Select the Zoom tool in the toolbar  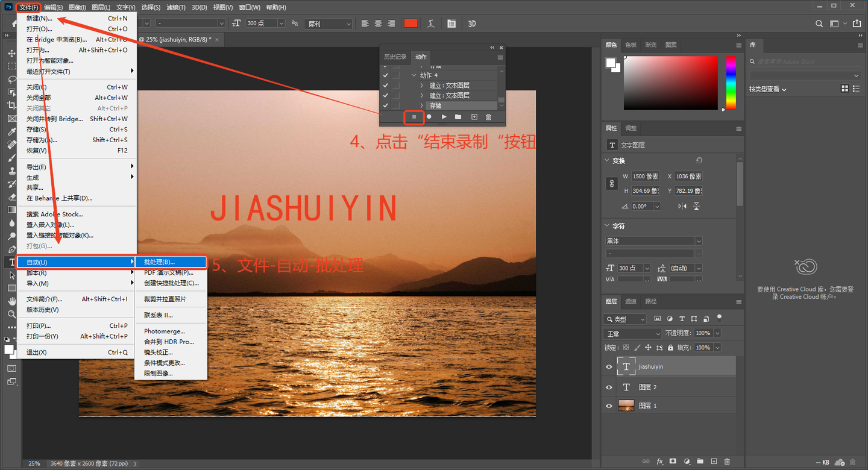[x=11, y=315]
